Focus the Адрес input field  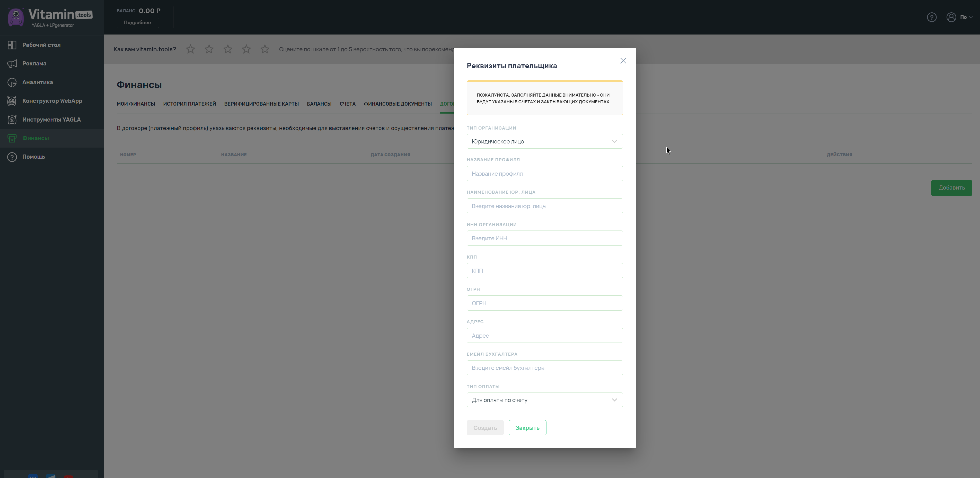pyautogui.click(x=545, y=336)
